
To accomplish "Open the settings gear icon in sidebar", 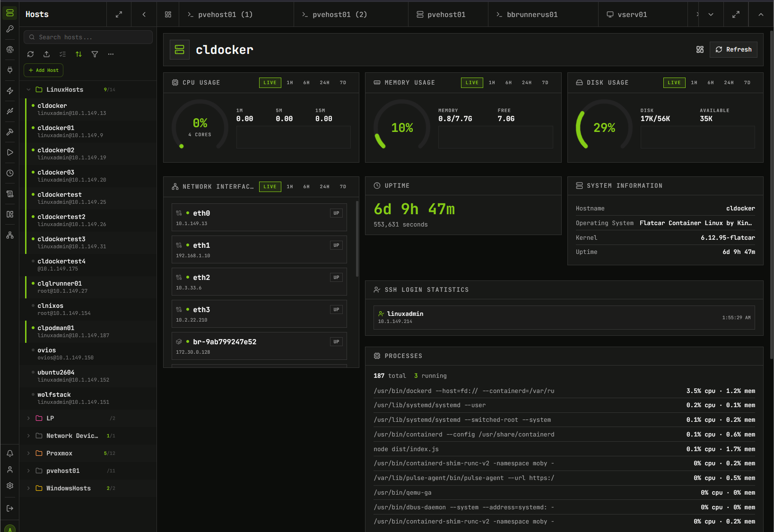I will point(9,486).
